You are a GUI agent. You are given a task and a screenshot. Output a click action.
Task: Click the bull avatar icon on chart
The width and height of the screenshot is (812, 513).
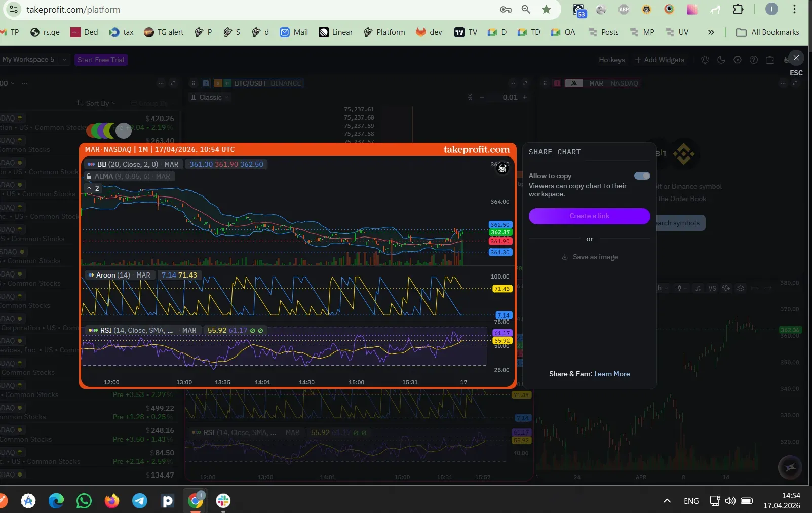click(x=502, y=168)
